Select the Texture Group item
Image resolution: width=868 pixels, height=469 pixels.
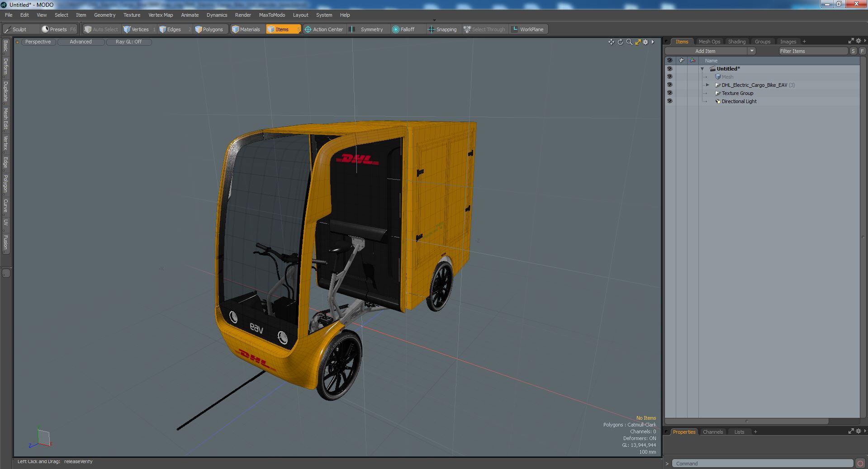737,93
